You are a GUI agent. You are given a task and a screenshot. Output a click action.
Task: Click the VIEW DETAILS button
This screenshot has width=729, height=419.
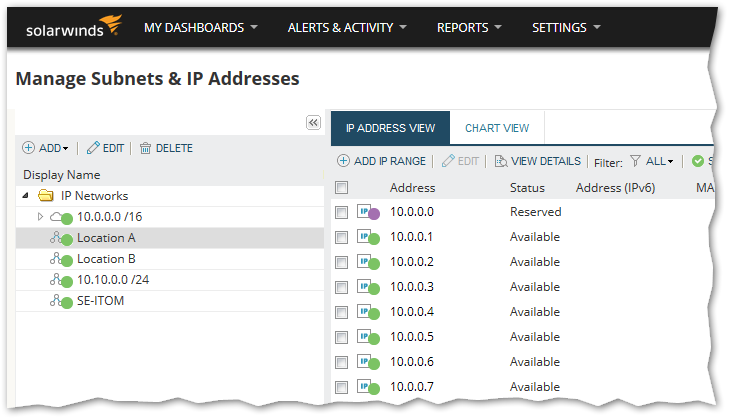point(538,161)
